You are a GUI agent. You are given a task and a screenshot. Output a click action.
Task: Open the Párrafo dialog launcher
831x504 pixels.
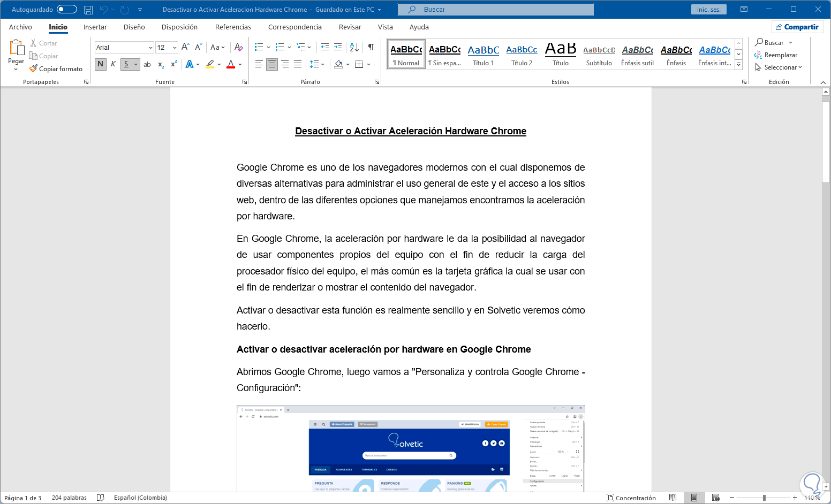tap(377, 82)
